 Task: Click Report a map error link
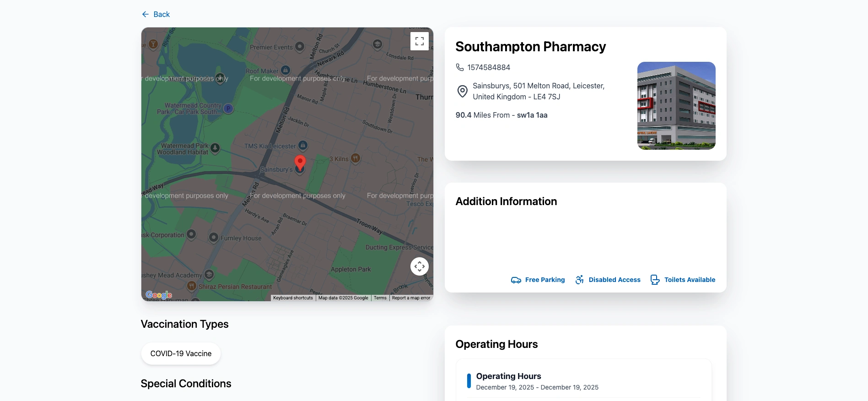click(411, 298)
